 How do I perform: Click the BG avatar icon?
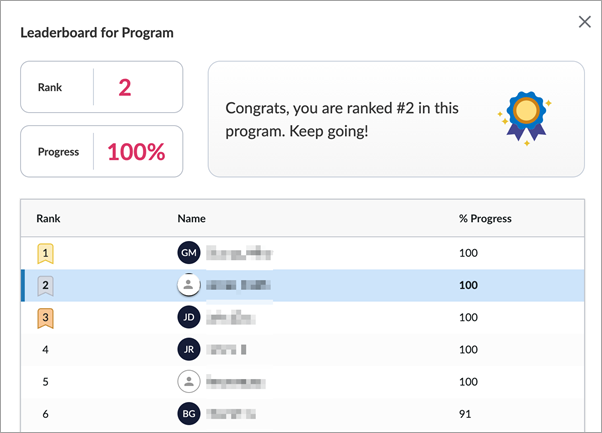click(x=188, y=413)
